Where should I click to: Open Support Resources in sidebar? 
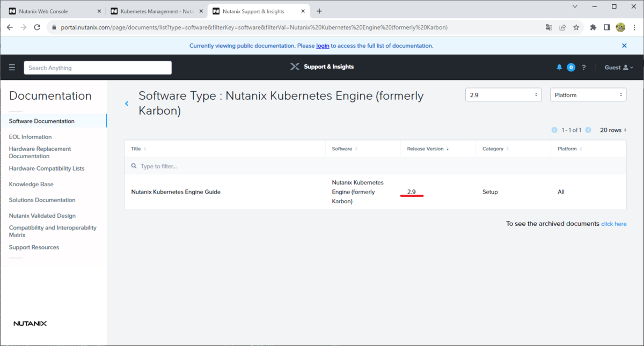coord(34,247)
